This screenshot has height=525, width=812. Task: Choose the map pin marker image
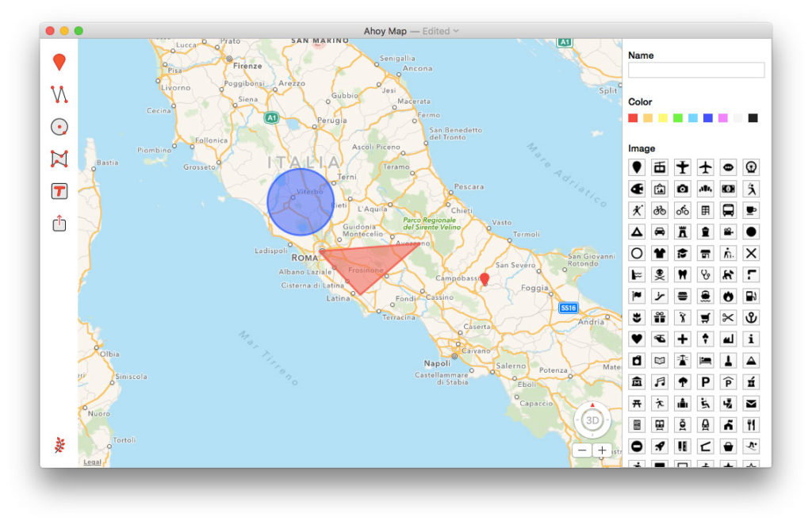(x=637, y=167)
